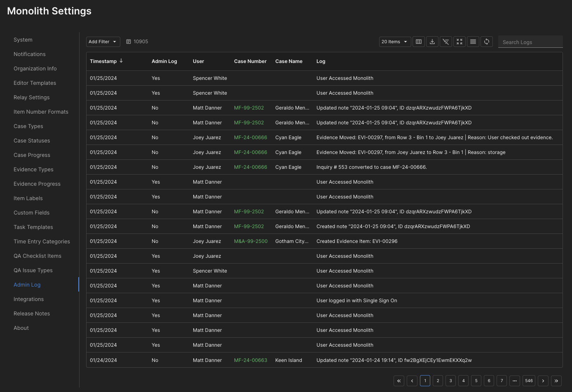Open the Add Filter dropdown
The height and width of the screenshot is (392, 572).
tap(103, 42)
